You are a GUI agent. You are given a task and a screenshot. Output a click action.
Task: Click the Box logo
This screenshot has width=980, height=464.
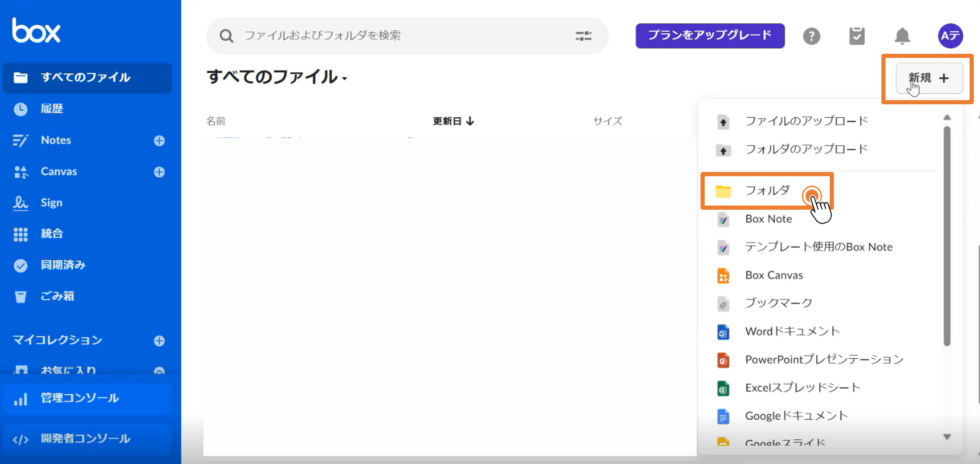pyautogui.click(x=36, y=30)
